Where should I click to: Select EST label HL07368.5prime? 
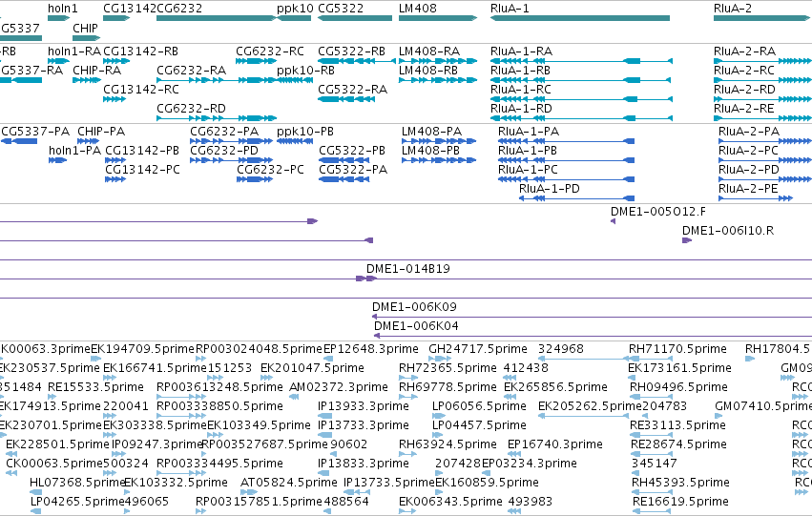pyautogui.click(x=77, y=483)
